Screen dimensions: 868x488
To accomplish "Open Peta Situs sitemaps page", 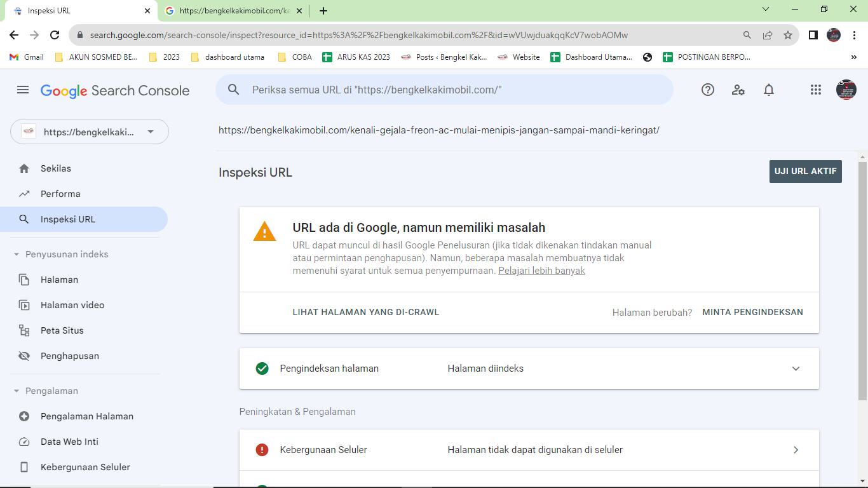I will [x=84, y=330].
